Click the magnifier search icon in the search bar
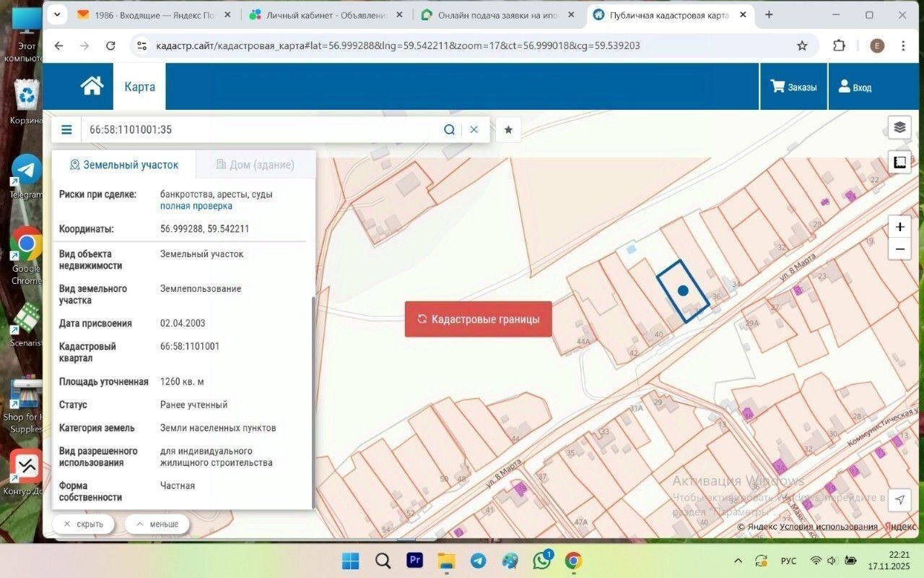 coord(449,130)
